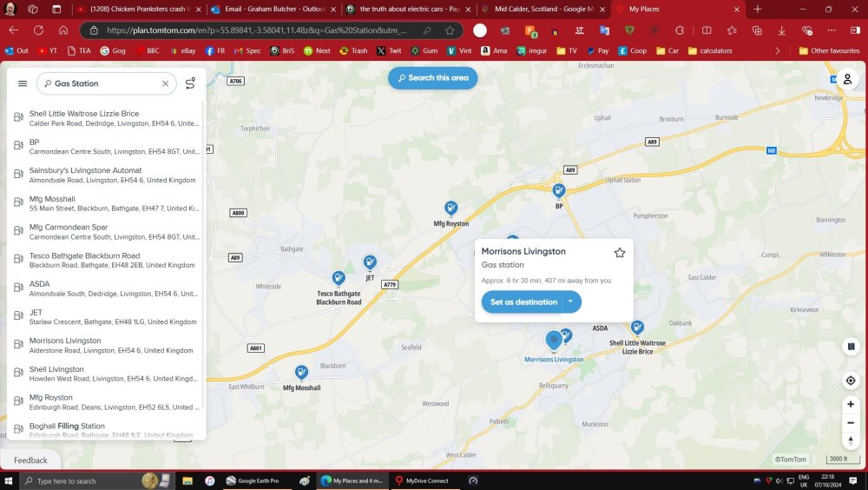Screen dimensions: 868x490
Task: Open the TomTom hamburger menu
Action: pyautogui.click(x=23, y=83)
